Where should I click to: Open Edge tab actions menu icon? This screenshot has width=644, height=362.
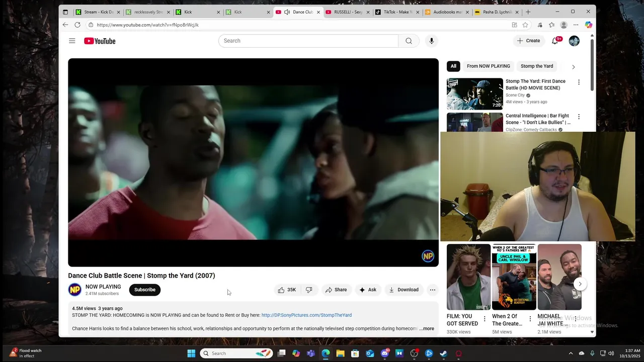(x=65, y=12)
